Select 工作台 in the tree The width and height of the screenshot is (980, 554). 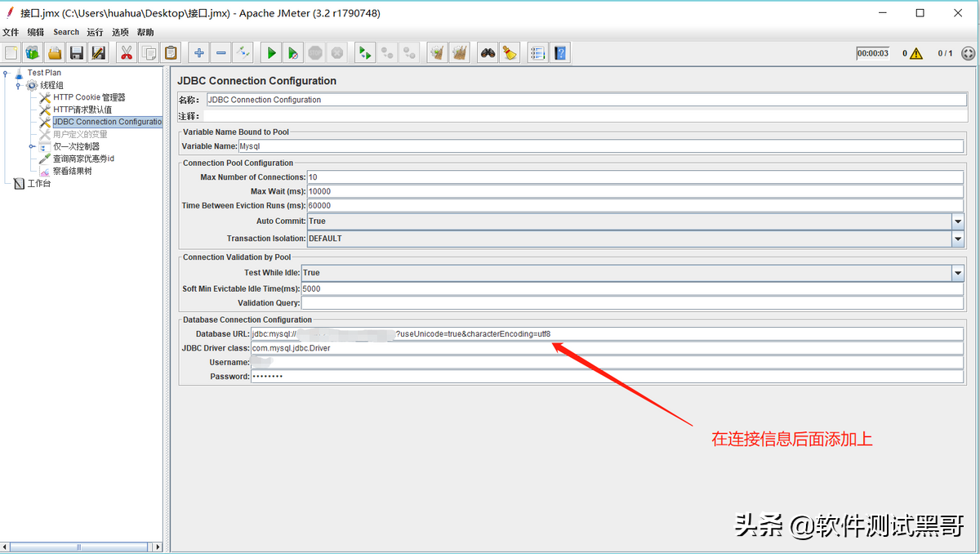click(38, 183)
